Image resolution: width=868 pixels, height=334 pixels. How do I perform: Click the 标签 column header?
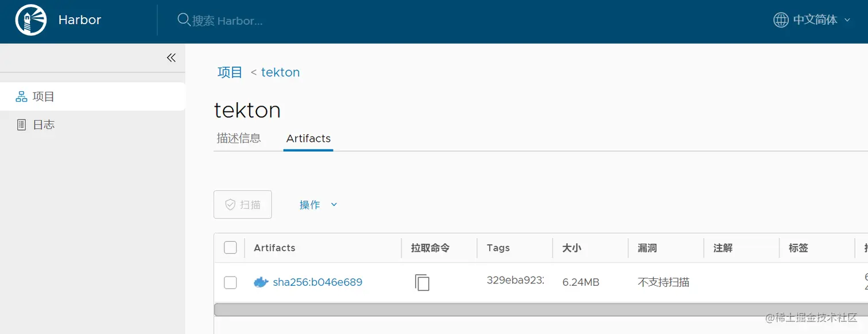point(799,248)
